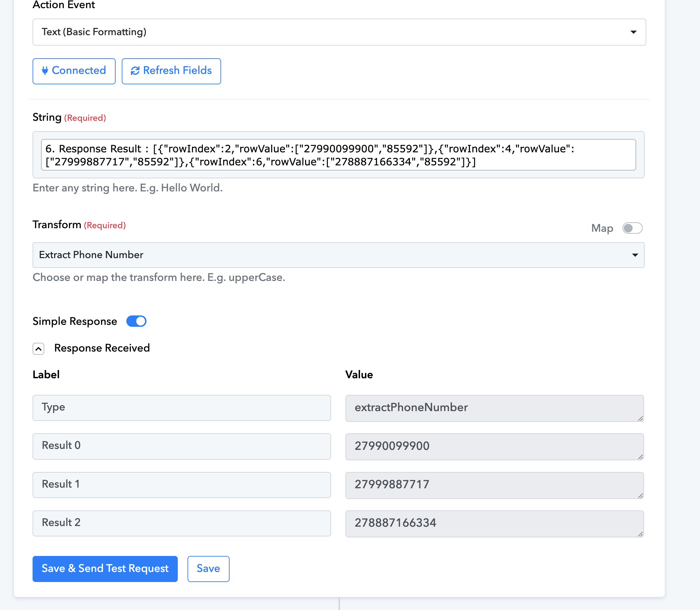The image size is (700, 610).
Task: Click the 'Enter any string here' hint text
Action: click(x=128, y=188)
